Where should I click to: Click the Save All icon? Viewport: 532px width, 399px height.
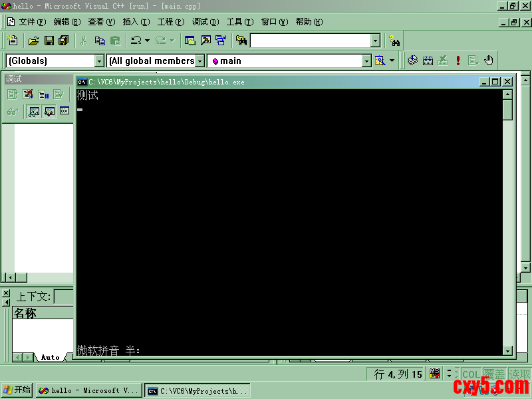[63, 41]
